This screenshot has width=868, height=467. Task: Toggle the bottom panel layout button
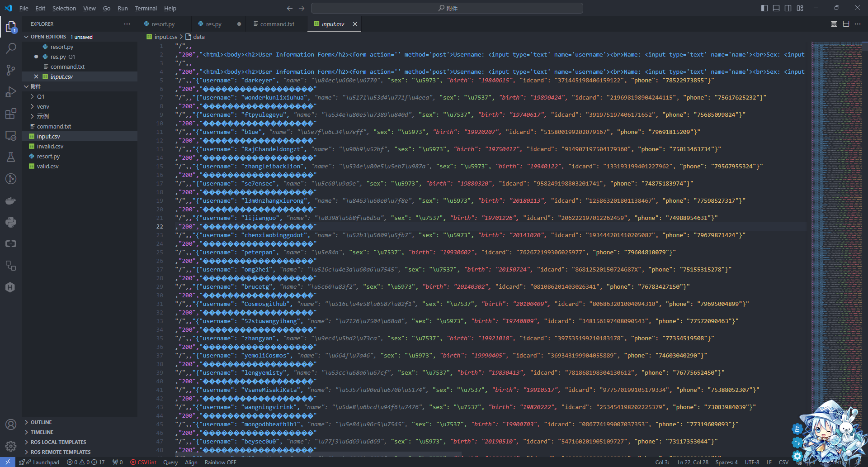pos(776,8)
